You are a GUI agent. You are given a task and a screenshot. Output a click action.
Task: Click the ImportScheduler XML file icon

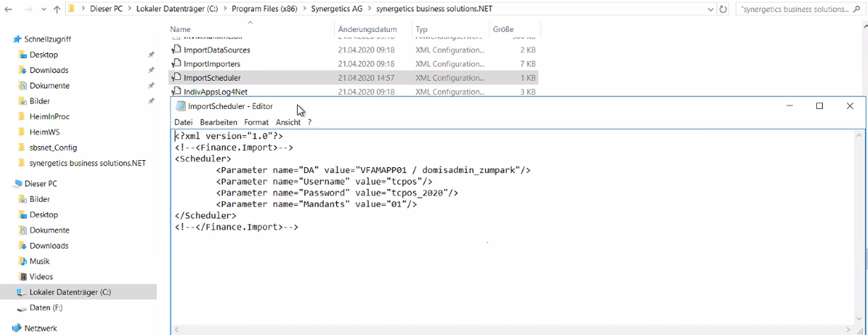click(177, 78)
